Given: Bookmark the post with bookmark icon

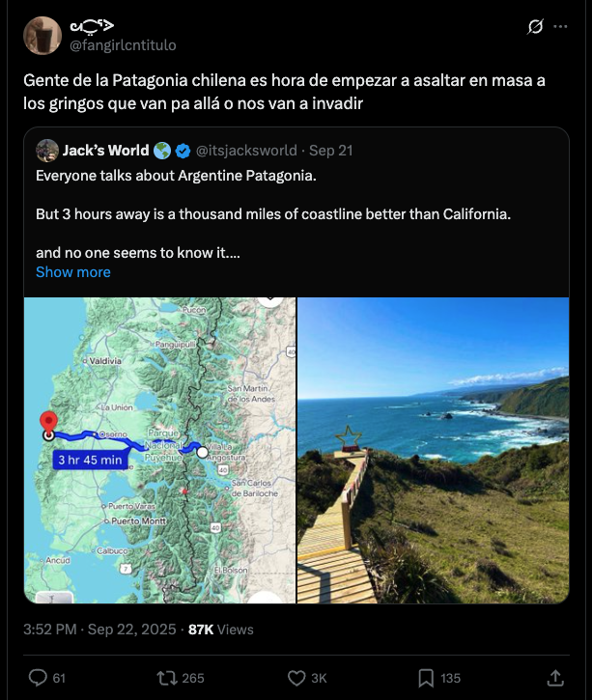Looking at the screenshot, I should [426, 678].
